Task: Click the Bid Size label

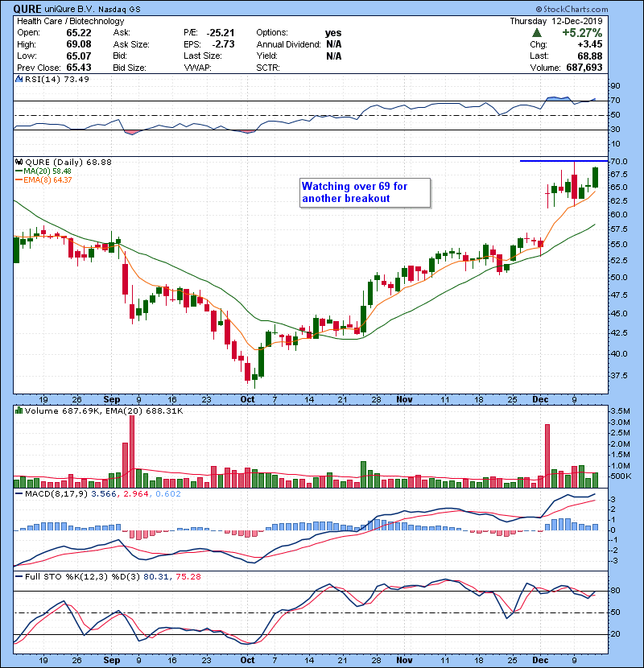Action: [x=130, y=68]
